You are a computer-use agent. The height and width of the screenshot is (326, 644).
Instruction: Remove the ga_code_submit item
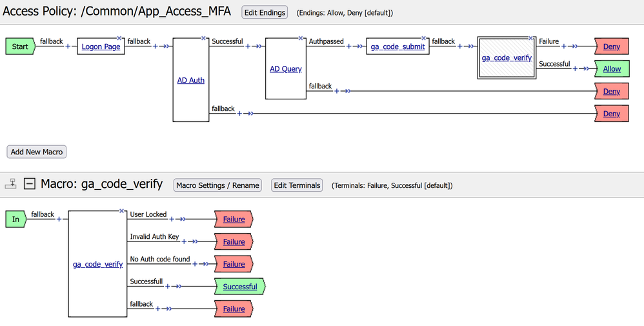tap(424, 39)
